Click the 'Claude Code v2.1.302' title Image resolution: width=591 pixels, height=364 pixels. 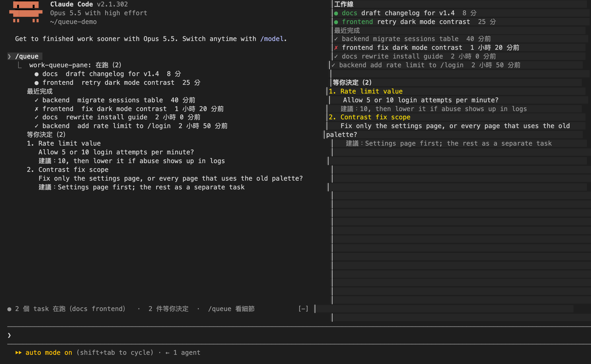pos(89,4)
